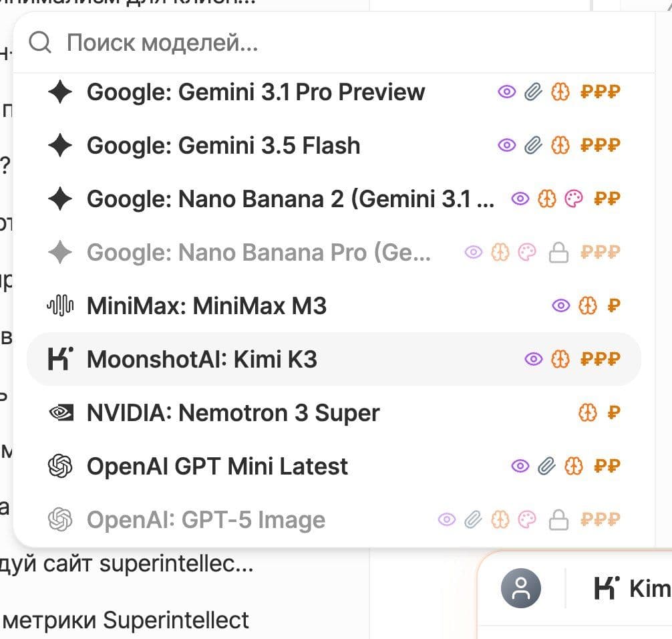Choose OpenAI GPT Mini Latest model
The image size is (672, 639).
[x=334, y=466]
